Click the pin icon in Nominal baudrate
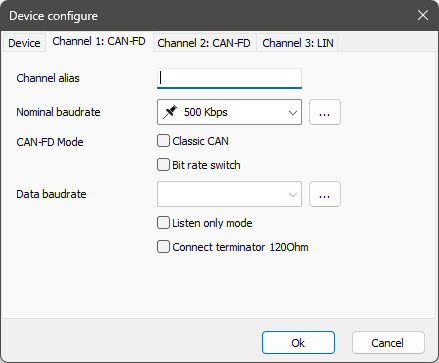 [170, 112]
